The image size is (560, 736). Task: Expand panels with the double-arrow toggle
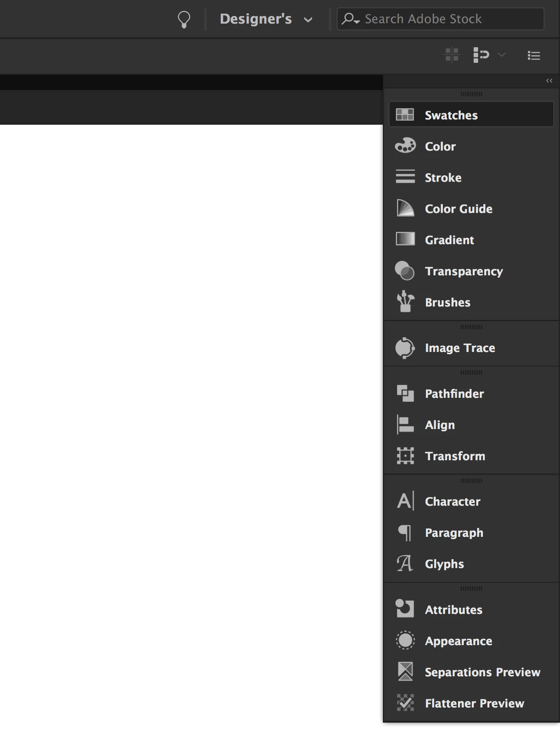click(x=549, y=81)
